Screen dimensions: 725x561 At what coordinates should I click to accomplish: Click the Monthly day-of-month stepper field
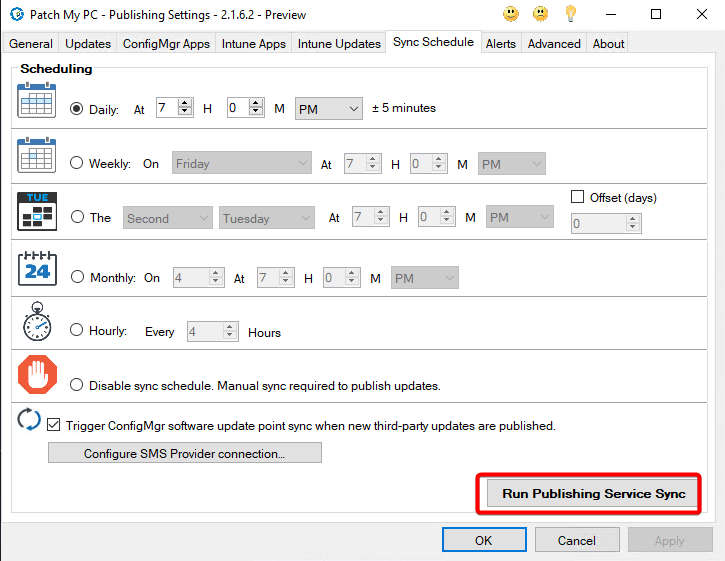(x=198, y=277)
